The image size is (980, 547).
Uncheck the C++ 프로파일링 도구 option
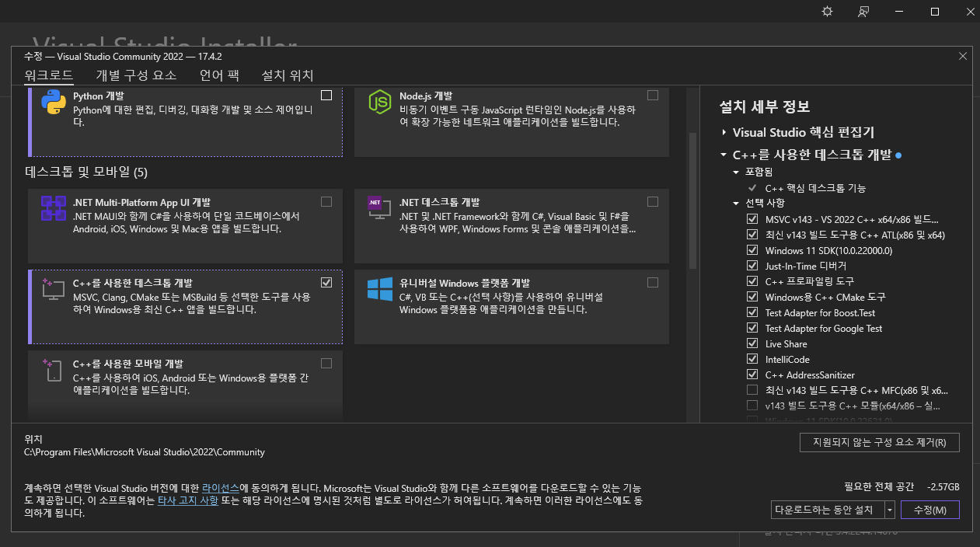coord(752,281)
